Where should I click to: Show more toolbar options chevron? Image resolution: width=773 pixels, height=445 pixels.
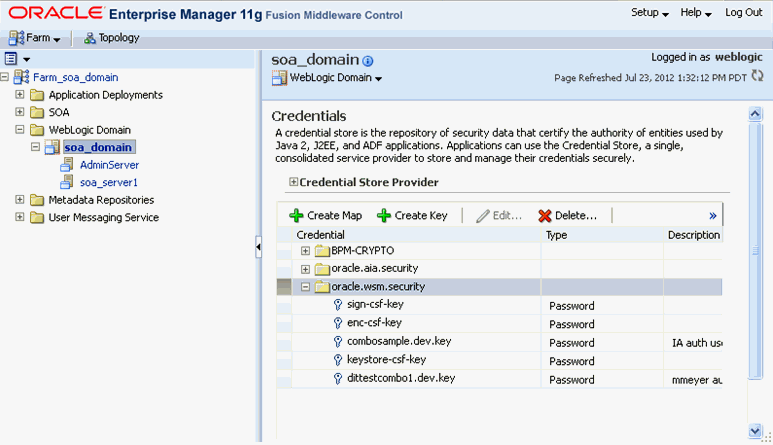point(712,215)
